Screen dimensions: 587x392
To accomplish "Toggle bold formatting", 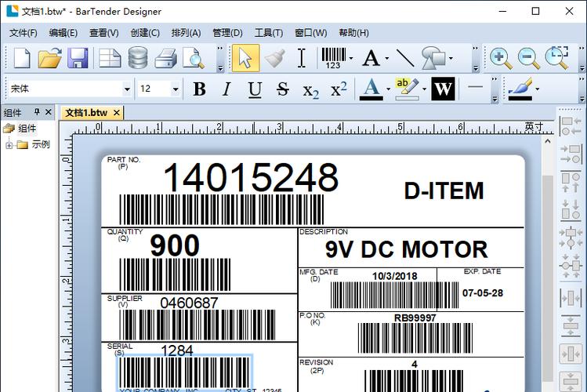I will click(x=199, y=89).
